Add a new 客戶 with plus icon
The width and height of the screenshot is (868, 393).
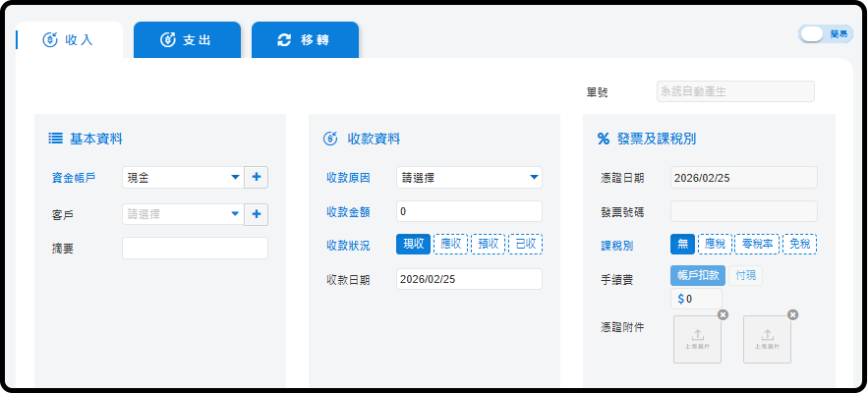[x=257, y=214]
